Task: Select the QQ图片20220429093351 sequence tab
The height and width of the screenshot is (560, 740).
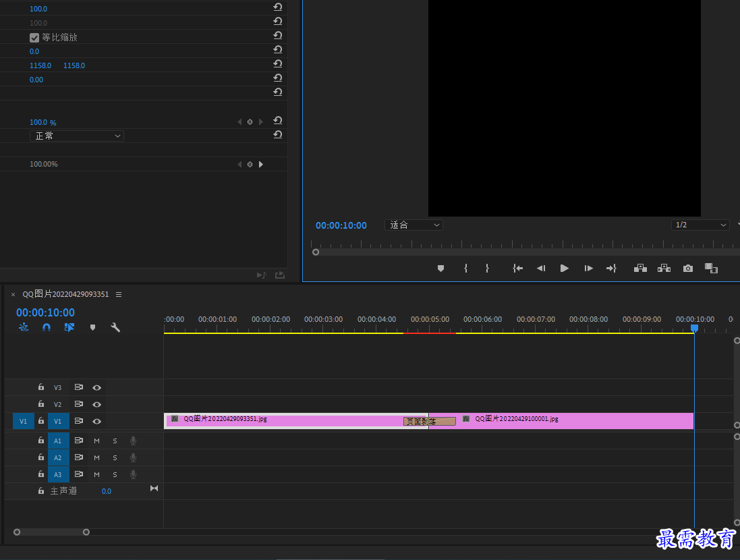Action: [x=65, y=294]
